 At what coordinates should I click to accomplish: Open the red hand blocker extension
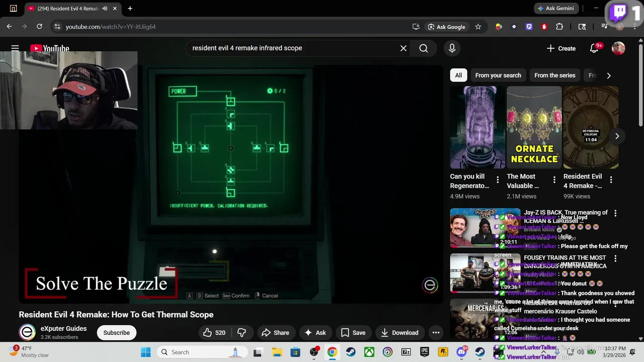coord(544,27)
